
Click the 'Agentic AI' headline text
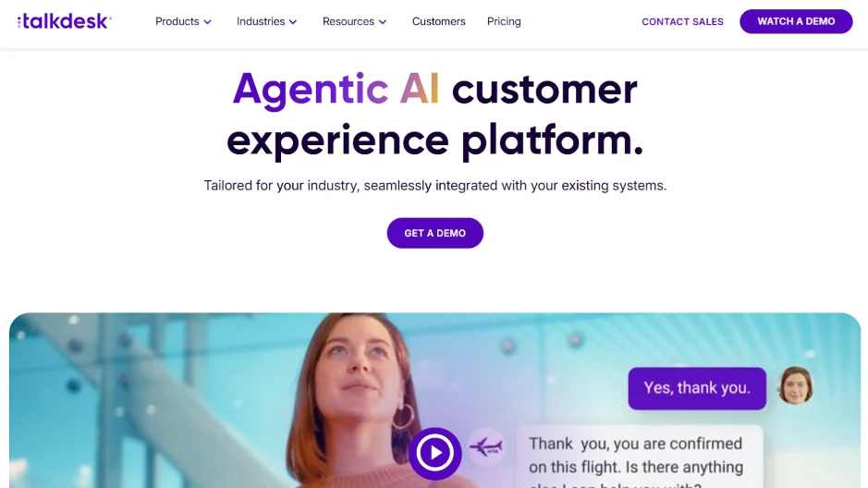pos(336,89)
